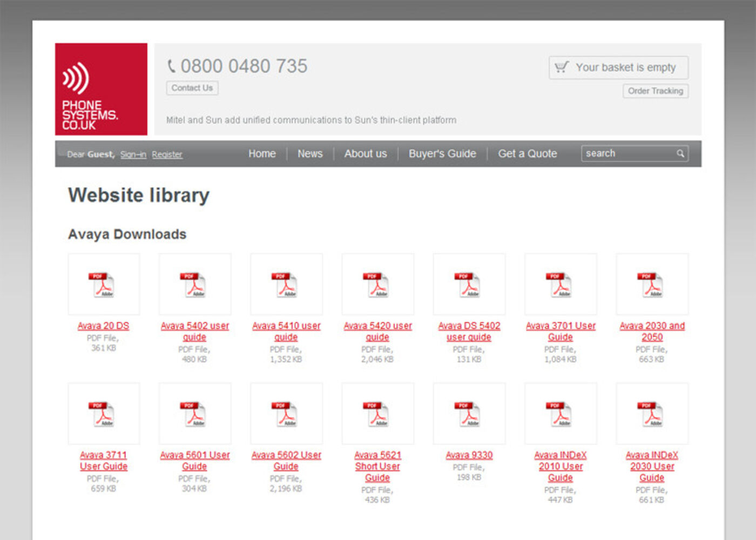The width and height of the screenshot is (756, 540).
Task: Click the PDF icon for Avaya 3701 User Guide
Action: tap(559, 285)
